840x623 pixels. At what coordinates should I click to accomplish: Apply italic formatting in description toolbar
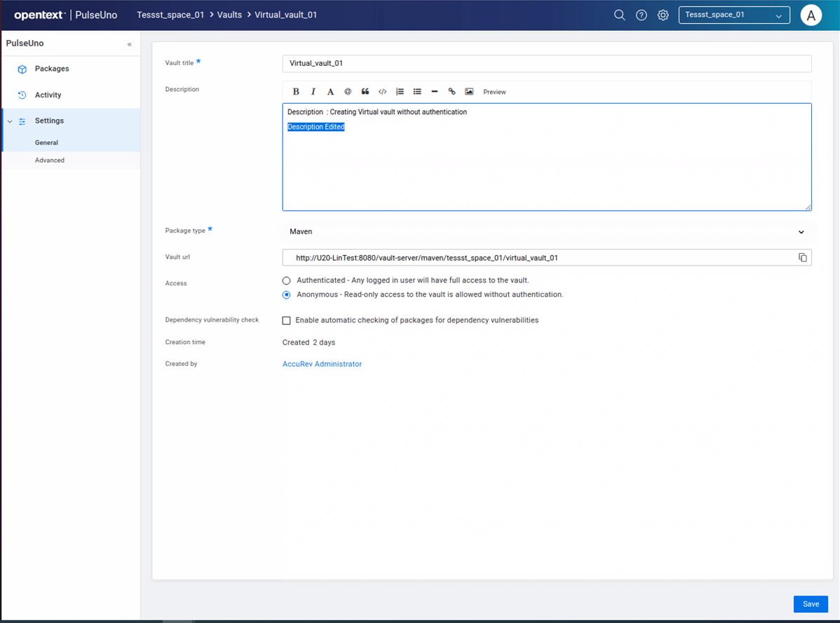coord(313,92)
